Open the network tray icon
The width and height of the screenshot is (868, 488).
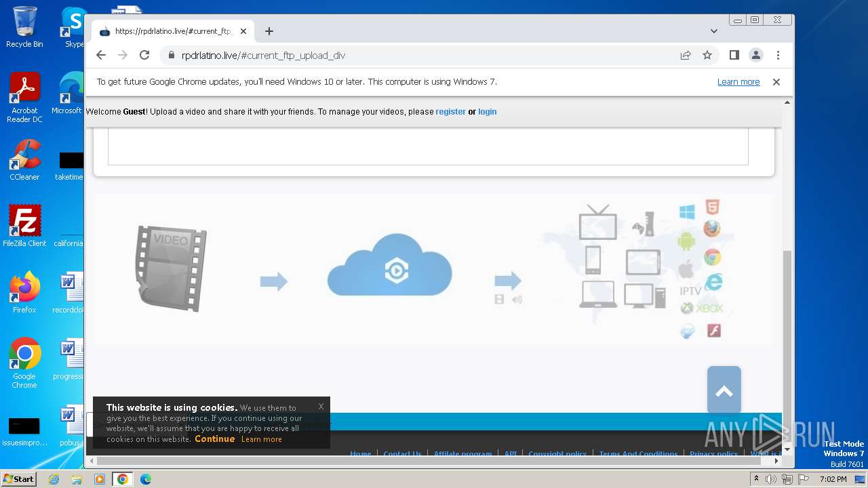coord(787,479)
